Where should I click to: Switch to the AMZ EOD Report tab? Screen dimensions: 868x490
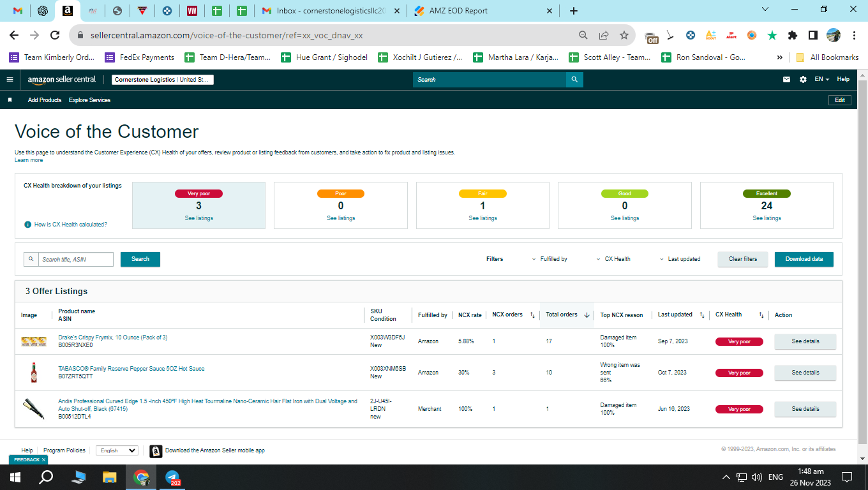point(484,11)
